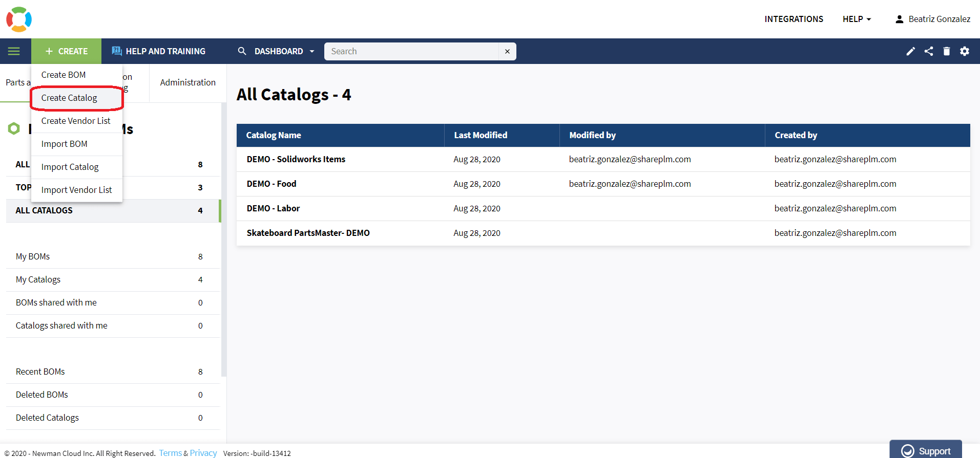Click the user profile icon
Image resolution: width=980 pixels, height=458 pixels.
[899, 19]
